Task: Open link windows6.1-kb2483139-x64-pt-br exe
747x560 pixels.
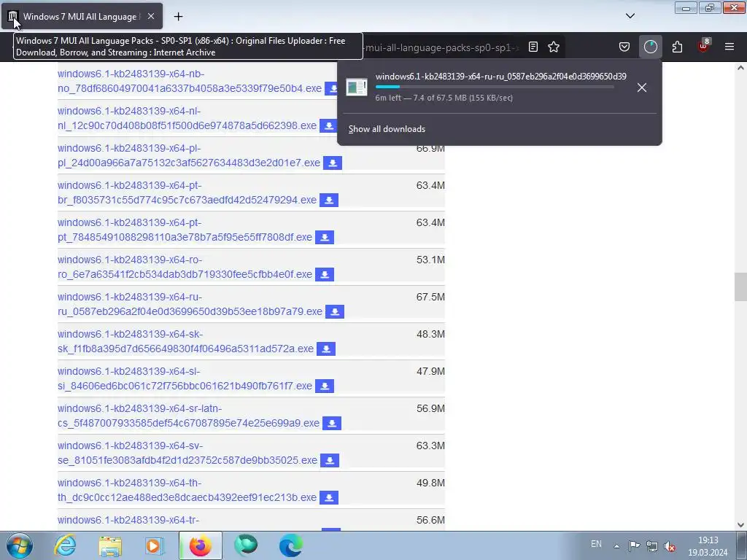Action: click(187, 192)
